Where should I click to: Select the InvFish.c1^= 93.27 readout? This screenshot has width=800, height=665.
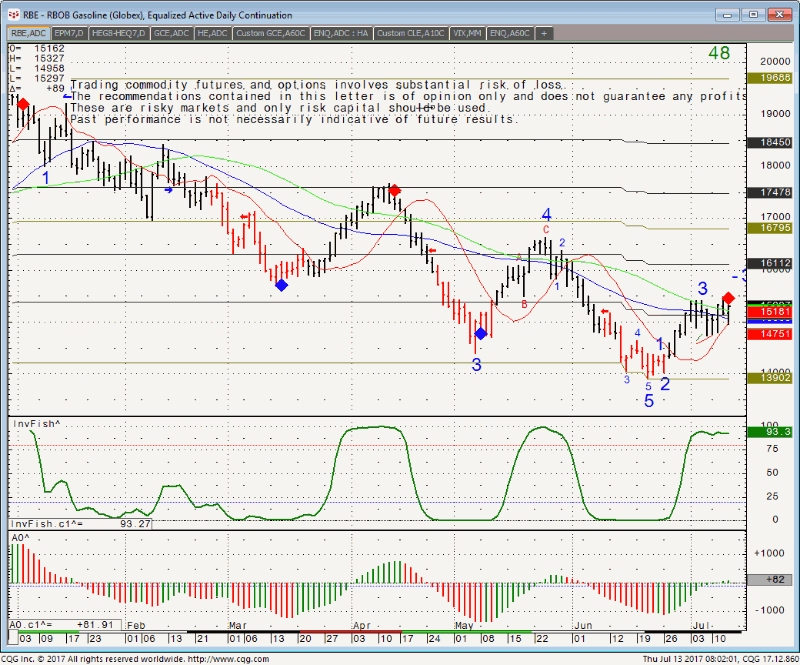pyautogui.click(x=81, y=524)
